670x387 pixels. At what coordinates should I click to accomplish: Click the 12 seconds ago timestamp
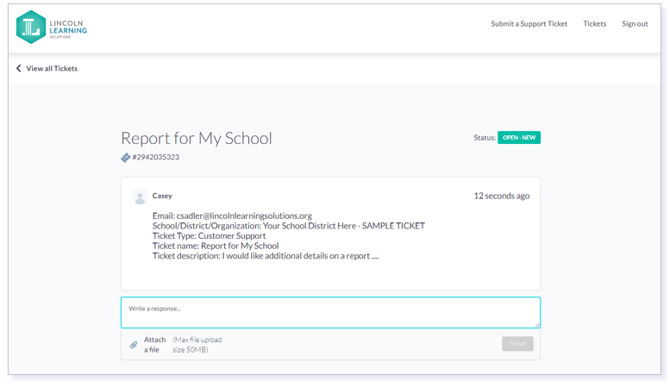502,196
